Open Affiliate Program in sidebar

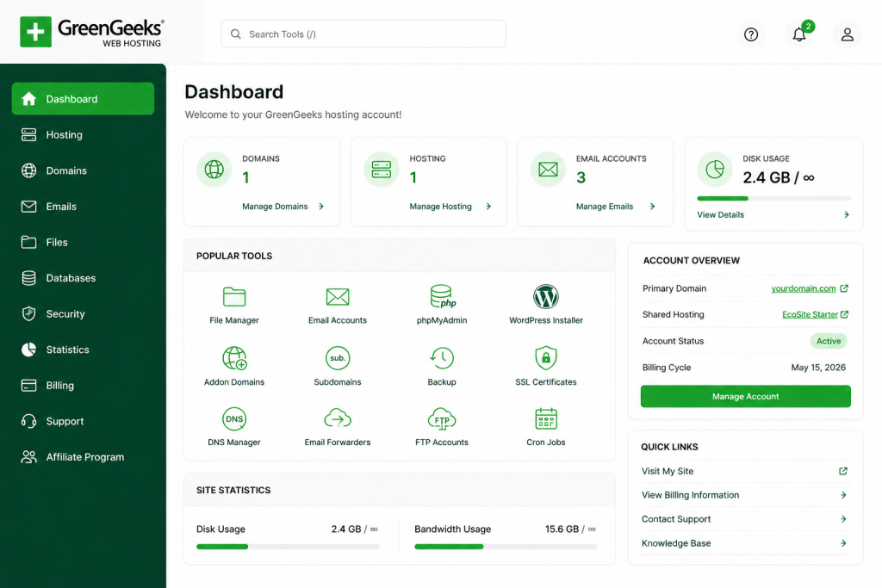[84, 457]
